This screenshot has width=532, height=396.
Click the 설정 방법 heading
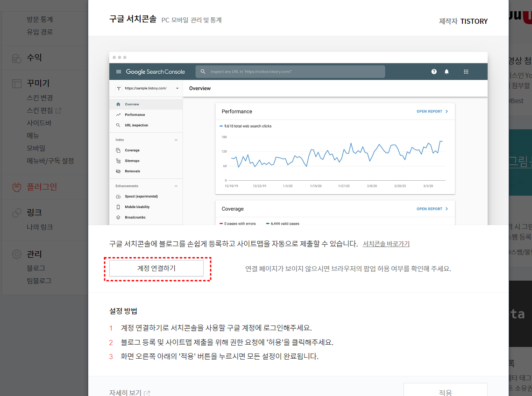tap(123, 311)
